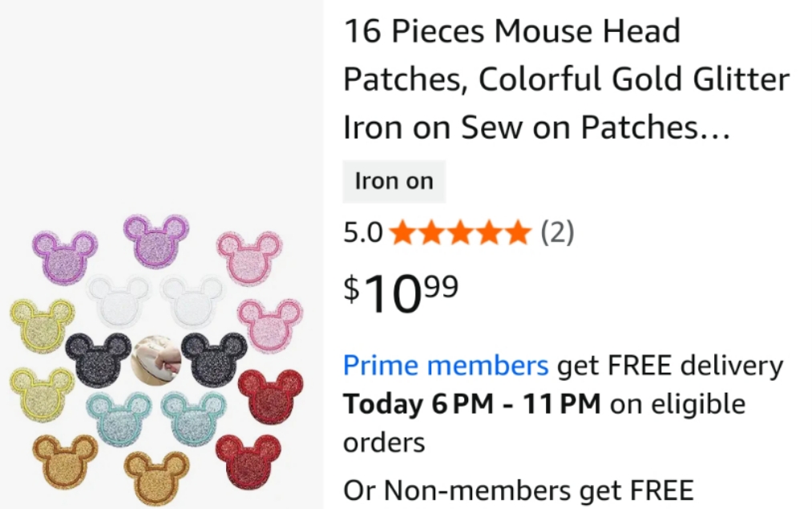
Task: Click the topmost pink mouse head patch
Action: pyautogui.click(x=249, y=256)
